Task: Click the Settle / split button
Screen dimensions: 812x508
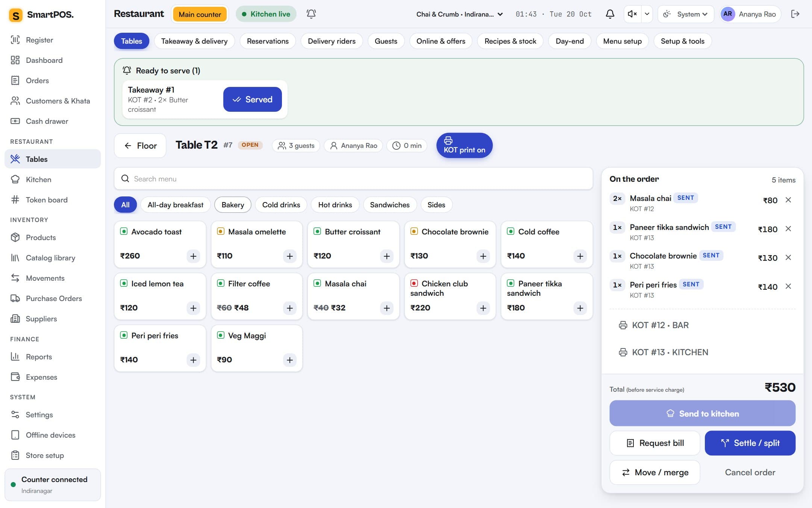Action: tap(750, 443)
